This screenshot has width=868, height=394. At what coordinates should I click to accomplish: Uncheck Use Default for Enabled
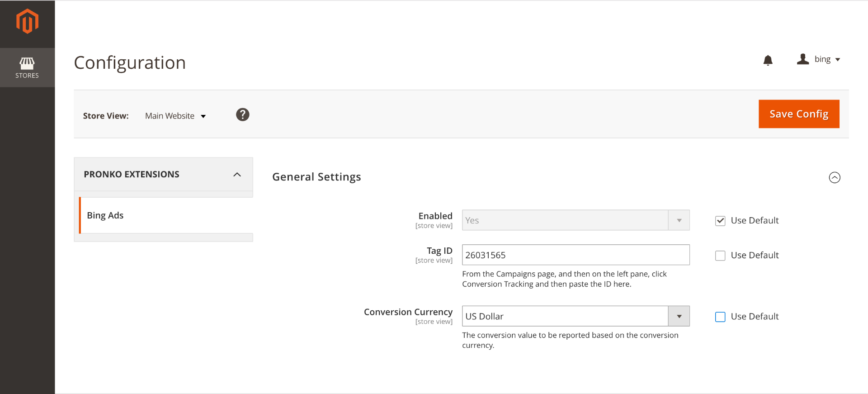click(720, 221)
